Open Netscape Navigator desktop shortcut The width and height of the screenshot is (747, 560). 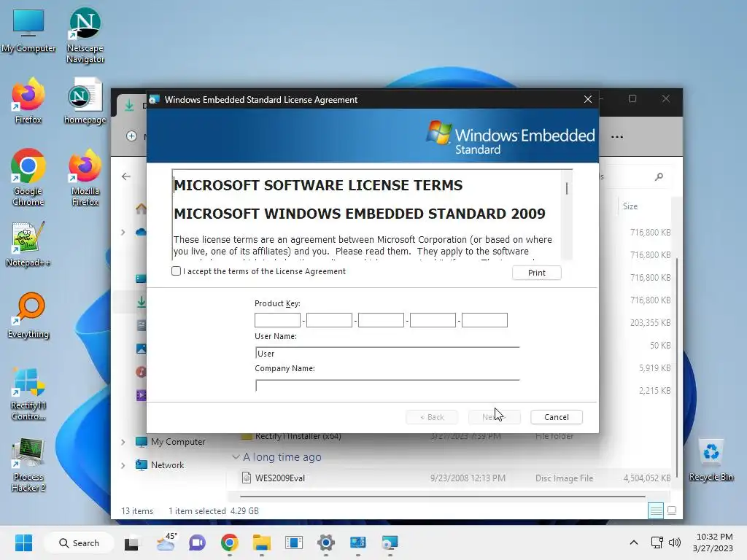[x=85, y=34]
